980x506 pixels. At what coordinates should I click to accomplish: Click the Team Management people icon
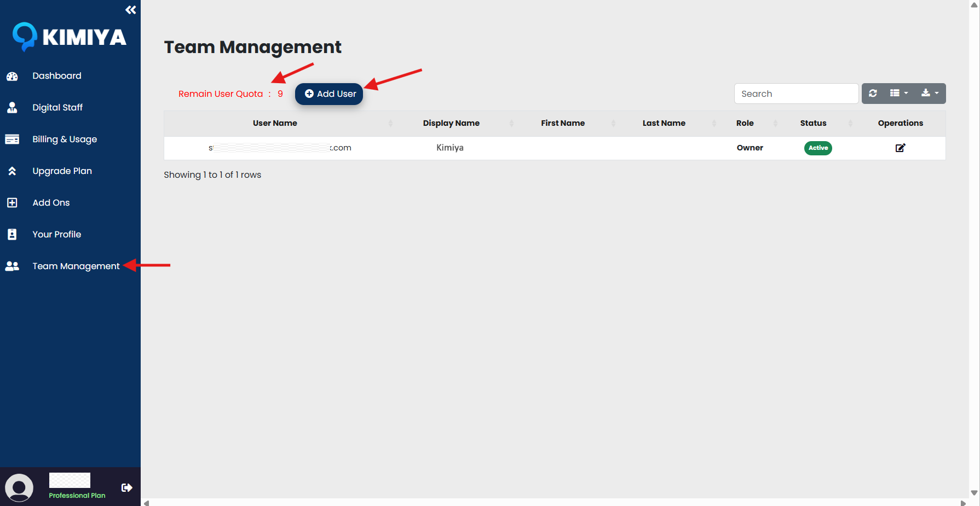pos(12,266)
